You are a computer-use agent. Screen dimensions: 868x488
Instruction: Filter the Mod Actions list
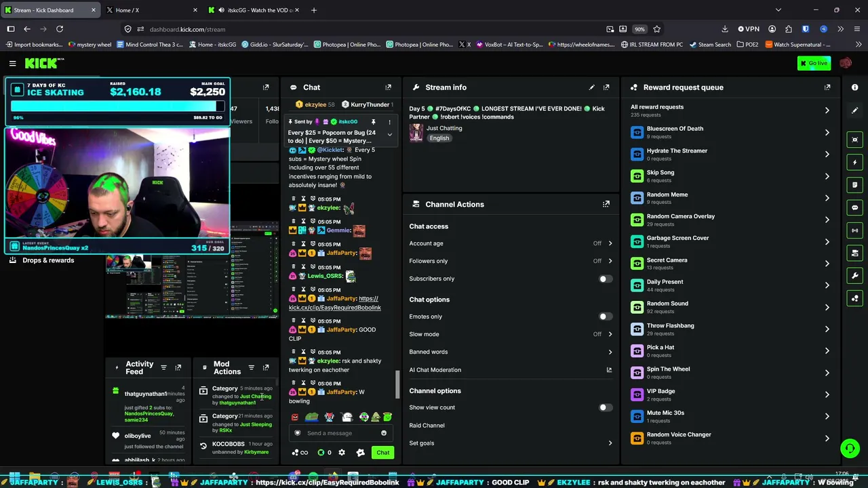point(251,367)
